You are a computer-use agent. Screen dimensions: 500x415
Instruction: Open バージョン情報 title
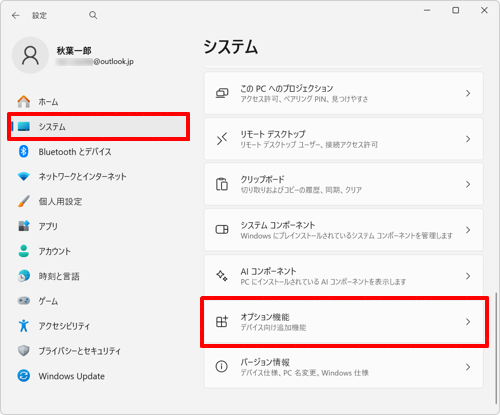click(265, 362)
